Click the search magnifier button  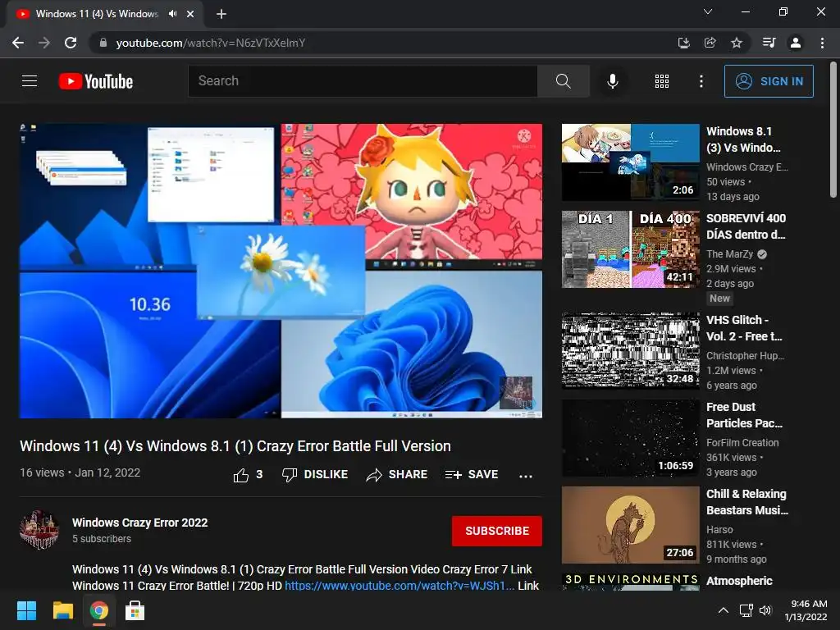[563, 81]
